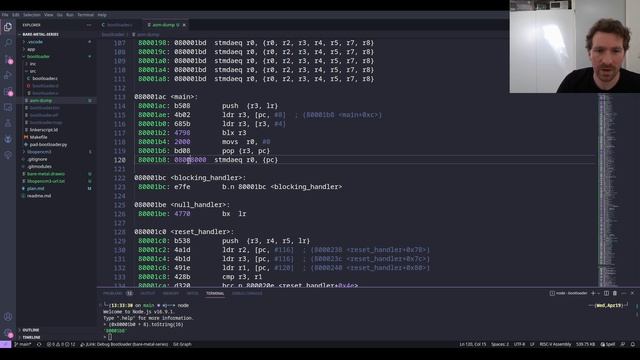
Task: Open the Search view in the activity bar
Action: [x=8, y=42]
